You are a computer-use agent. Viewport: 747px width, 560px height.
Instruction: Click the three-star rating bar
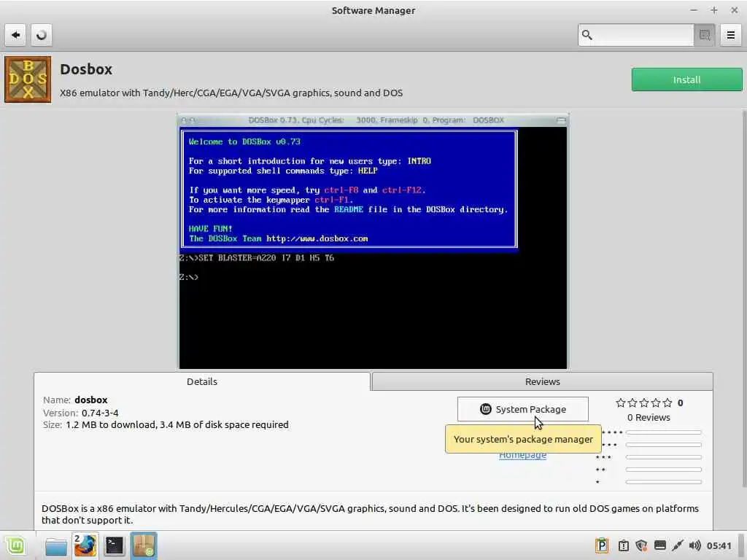pos(664,457)
